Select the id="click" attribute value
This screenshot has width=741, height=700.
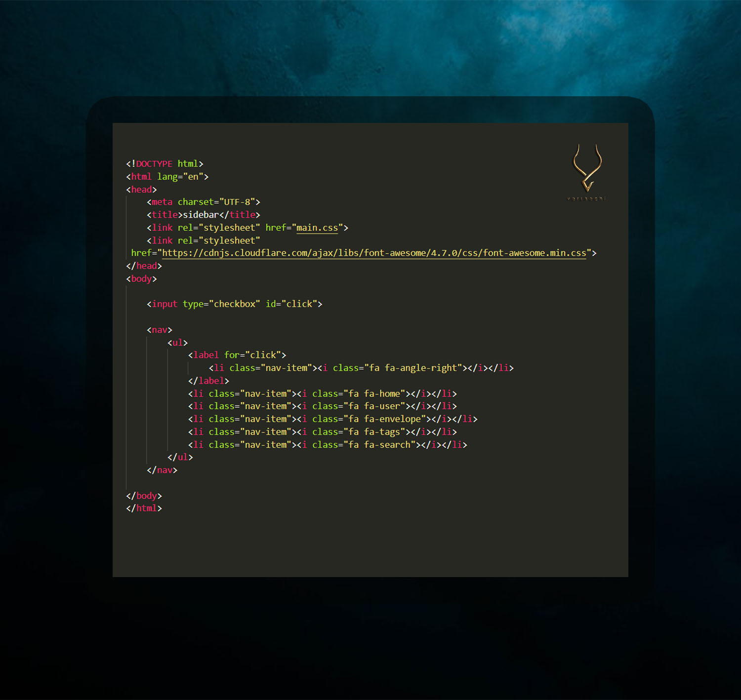click(x=300, y=304)
